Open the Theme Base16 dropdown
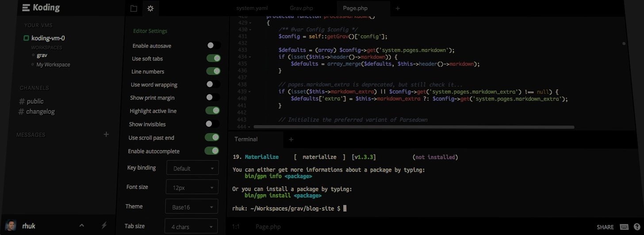Screen dimensions: 644x235 pos(192,206)
